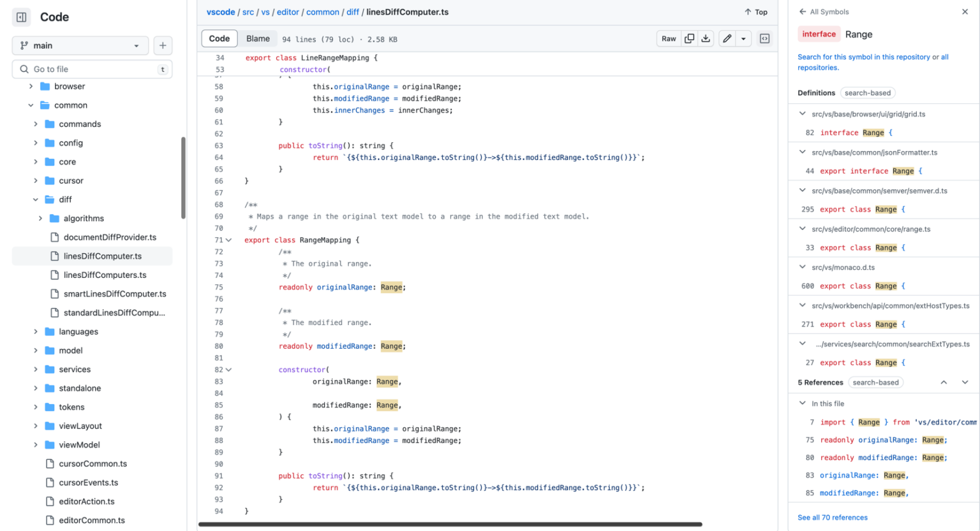Go to reference at line 85 modifiedRange

click(884, 493)
